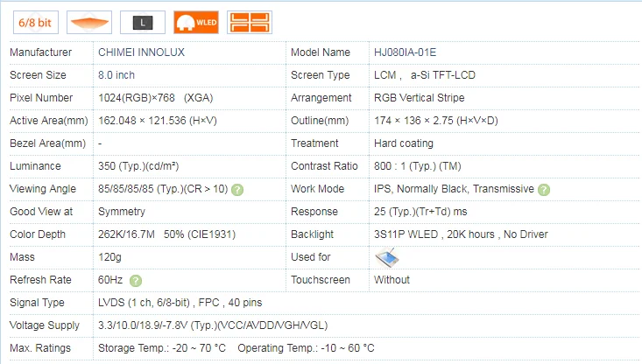Click the Touchscreen row label
The height and width of the screenshot is (364, 642).
[321, 280]
